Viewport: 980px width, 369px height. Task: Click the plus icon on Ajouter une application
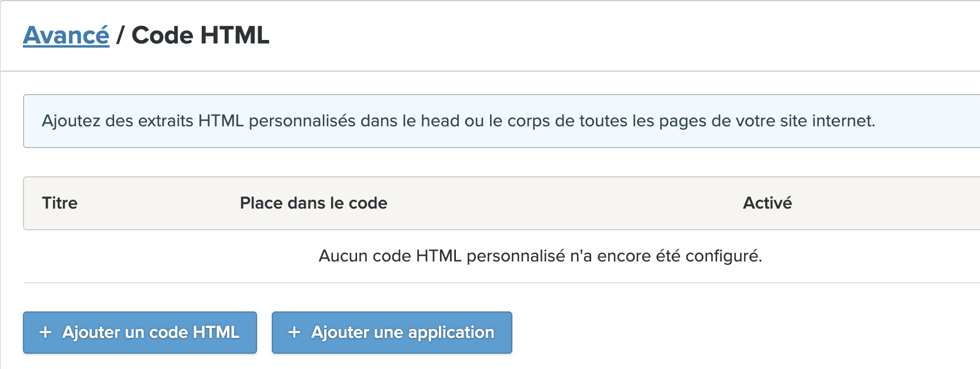(x=294, y=332)
